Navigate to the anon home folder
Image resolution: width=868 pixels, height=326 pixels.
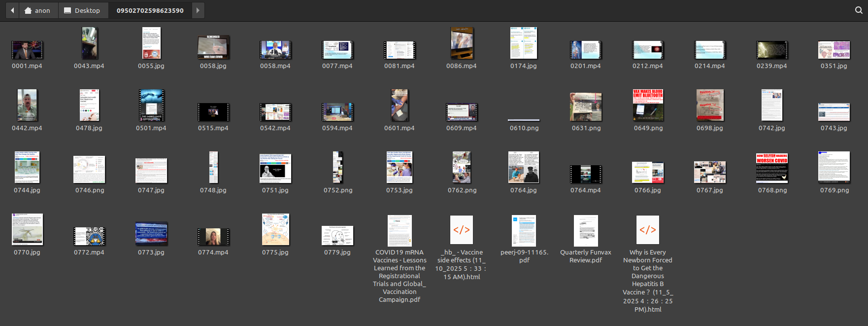pos(37,10)
